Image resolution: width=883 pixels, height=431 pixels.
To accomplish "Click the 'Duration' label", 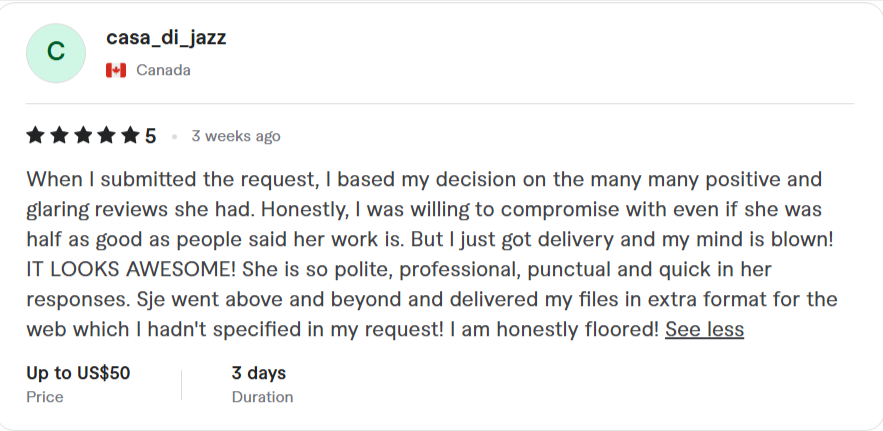I will pos(262,397).
